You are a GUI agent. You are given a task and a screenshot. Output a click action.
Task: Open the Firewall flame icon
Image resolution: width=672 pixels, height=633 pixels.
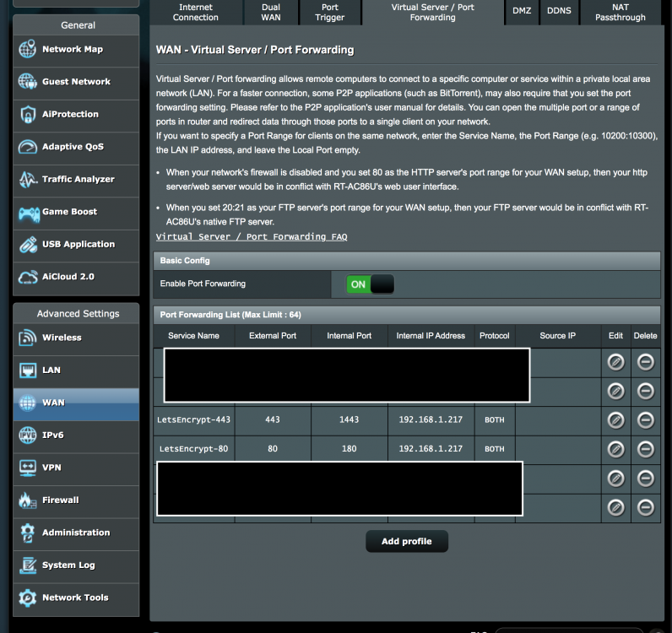[x=28, y=500]
